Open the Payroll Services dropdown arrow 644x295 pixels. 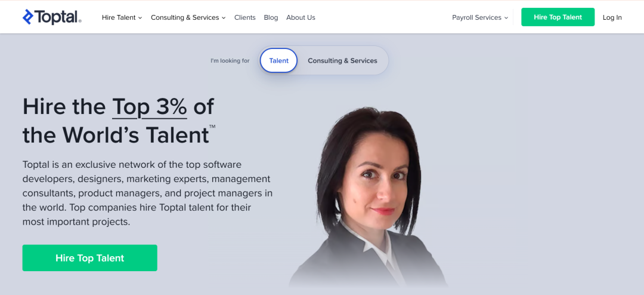[506, 18]
